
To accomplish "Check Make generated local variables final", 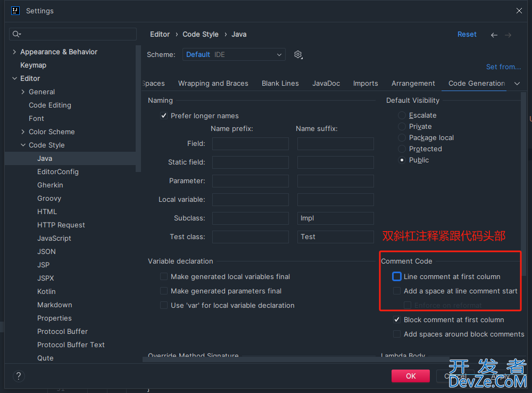I will point(164,276).
